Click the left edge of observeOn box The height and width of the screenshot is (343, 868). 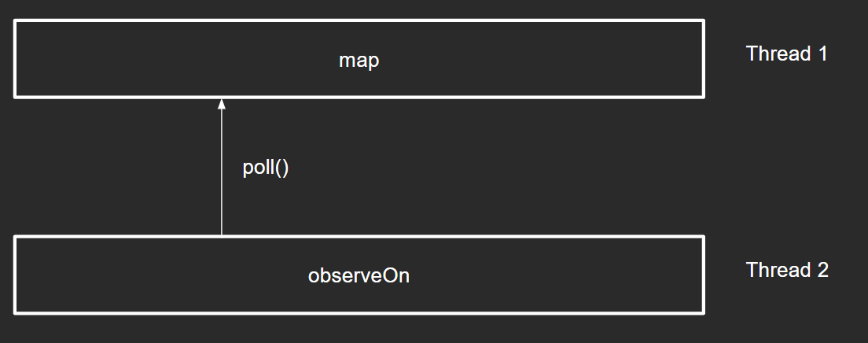(15, 275)
